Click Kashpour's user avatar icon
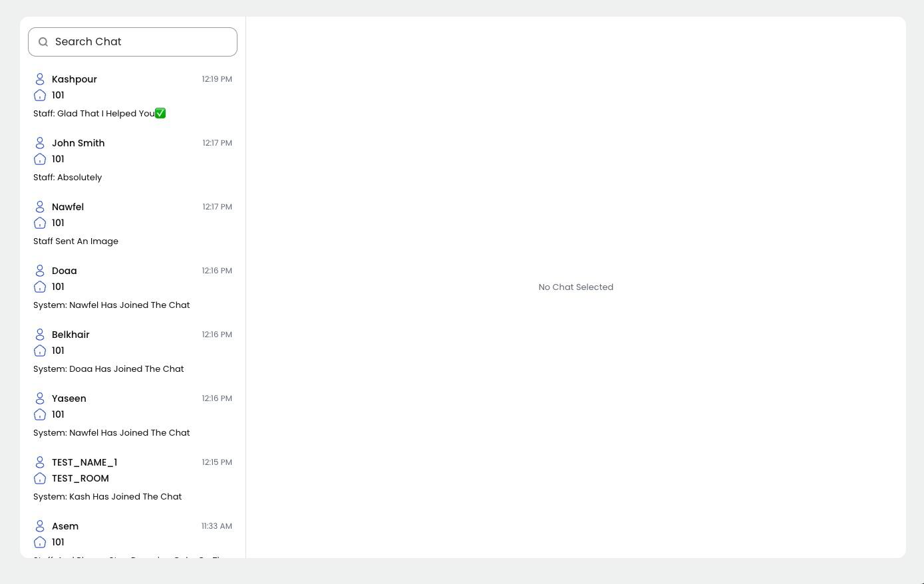 [x=40, y=79]
